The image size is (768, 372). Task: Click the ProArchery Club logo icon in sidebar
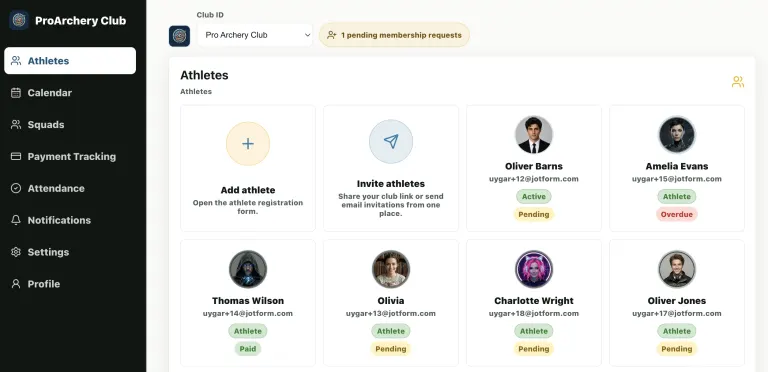tap(19, 21)
